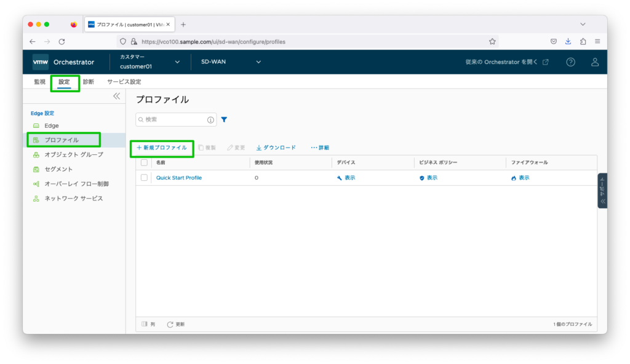Click the help question mark icon
This screenshot has width=630, height=364.
point(570,62)
